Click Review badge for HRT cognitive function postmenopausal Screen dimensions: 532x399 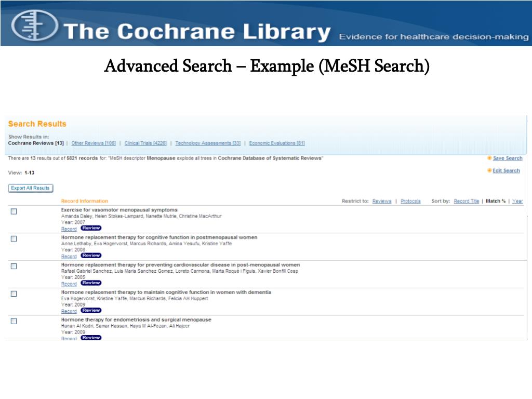pos(91,256)
